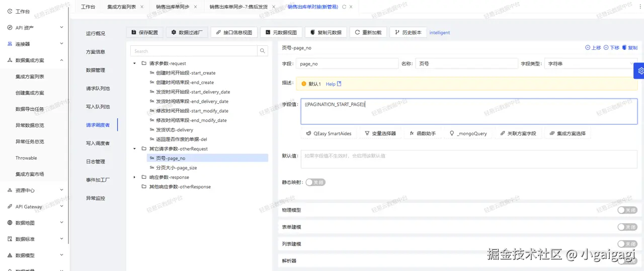Open the 方案信息 section
Viewport: 644px width, 271px height.
point(96,52)
